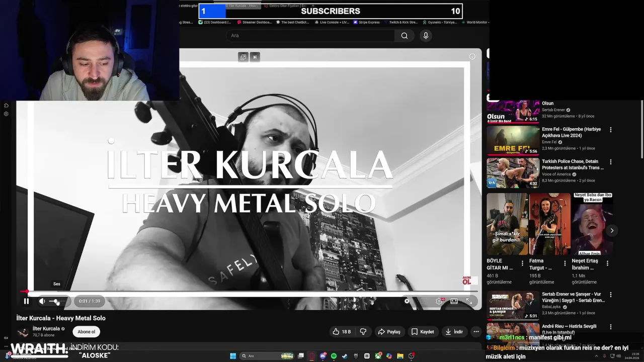Open Turkish Police Chase video thumbnail
Image resolution: width=644 pixels, height=362 pixels.
coord(513,173)
